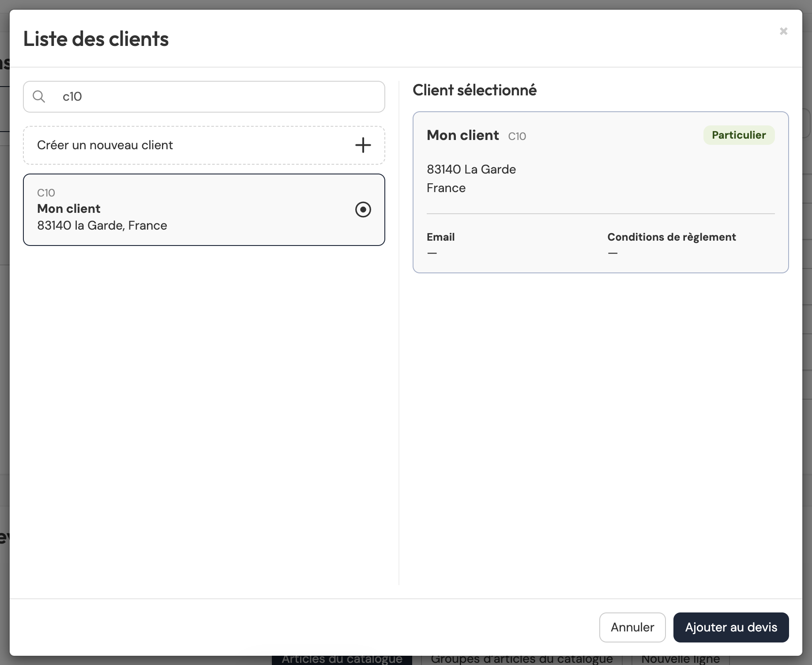
Task: Close the Liste des clients dialog
Action: [x=783, y=31]
